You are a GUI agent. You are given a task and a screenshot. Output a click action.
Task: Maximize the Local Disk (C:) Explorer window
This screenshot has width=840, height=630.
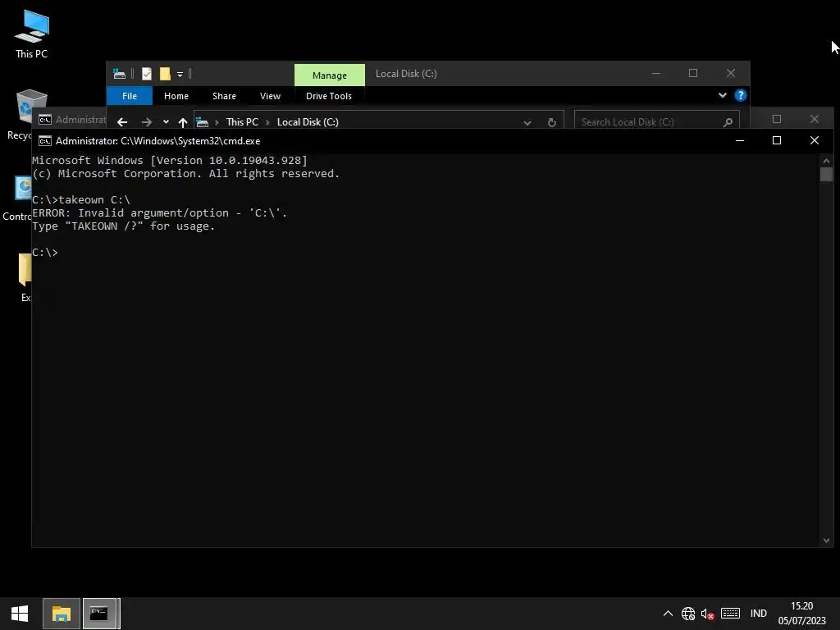pos(693,73)
